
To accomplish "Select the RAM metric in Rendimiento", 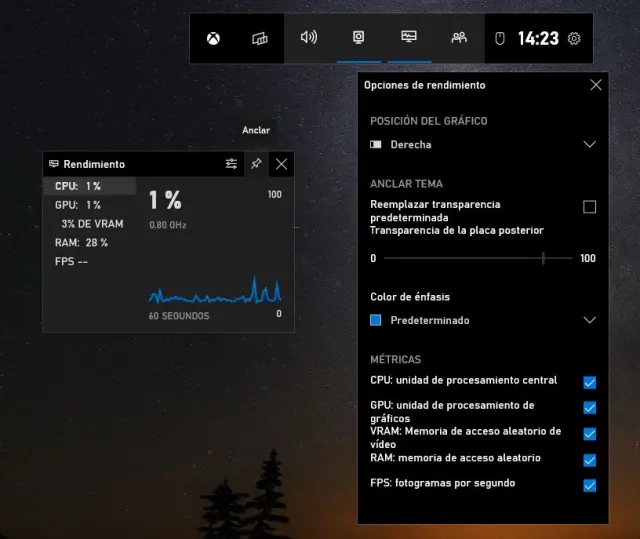I will [81, 243].
